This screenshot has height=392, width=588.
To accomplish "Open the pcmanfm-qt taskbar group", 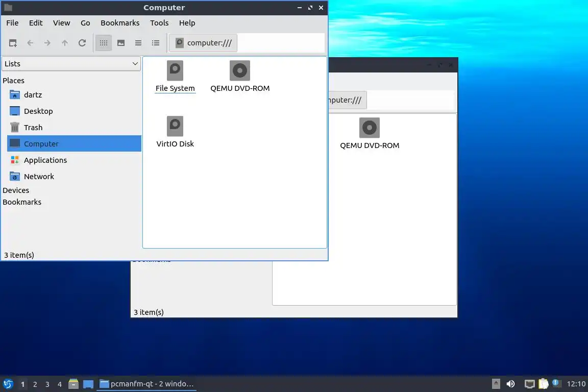I will click(146, 384).
